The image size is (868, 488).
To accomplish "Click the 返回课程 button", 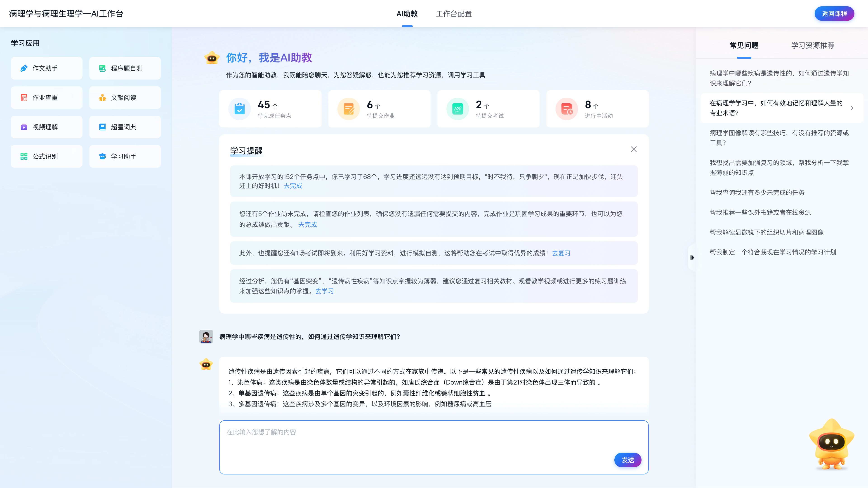I will (834, 14).
